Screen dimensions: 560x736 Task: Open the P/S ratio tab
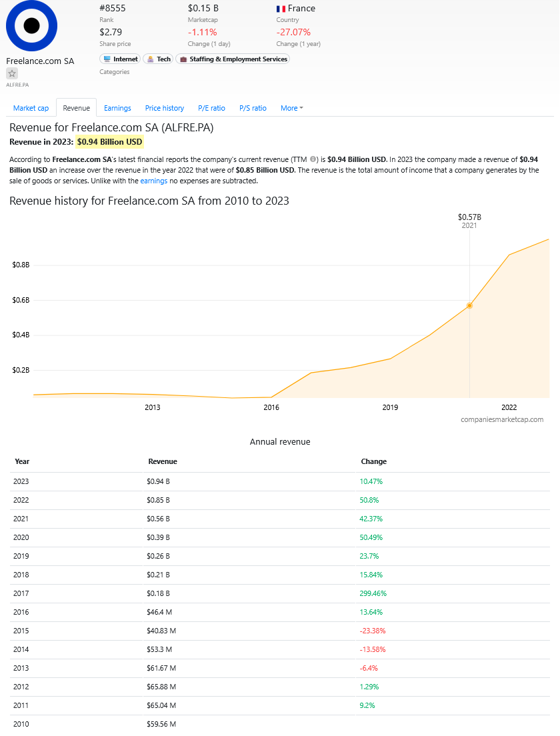(x=253, y=108)
